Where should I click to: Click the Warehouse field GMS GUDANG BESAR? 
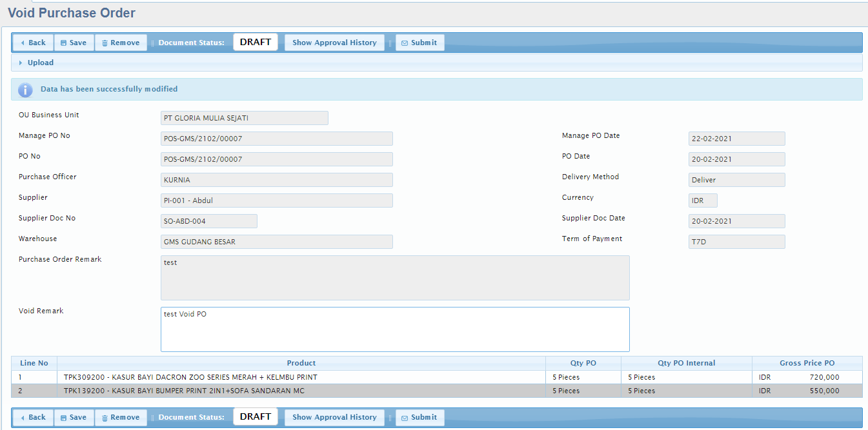tap(277, 242)
